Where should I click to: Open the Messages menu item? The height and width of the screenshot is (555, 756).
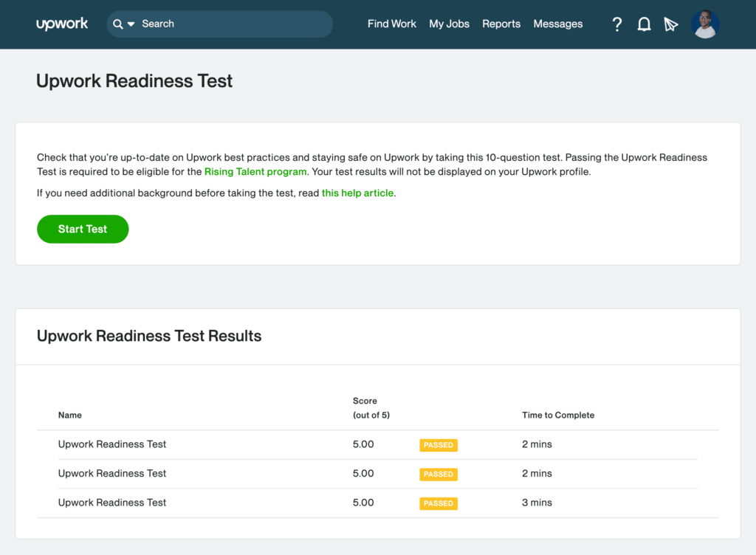[x=558, y=24]
